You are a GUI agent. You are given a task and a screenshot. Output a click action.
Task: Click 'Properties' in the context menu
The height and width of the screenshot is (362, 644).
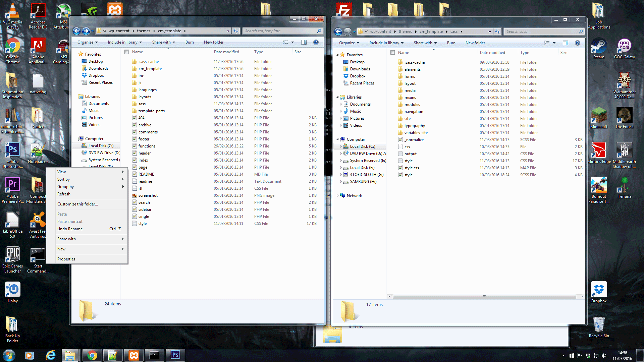point(66,258)
